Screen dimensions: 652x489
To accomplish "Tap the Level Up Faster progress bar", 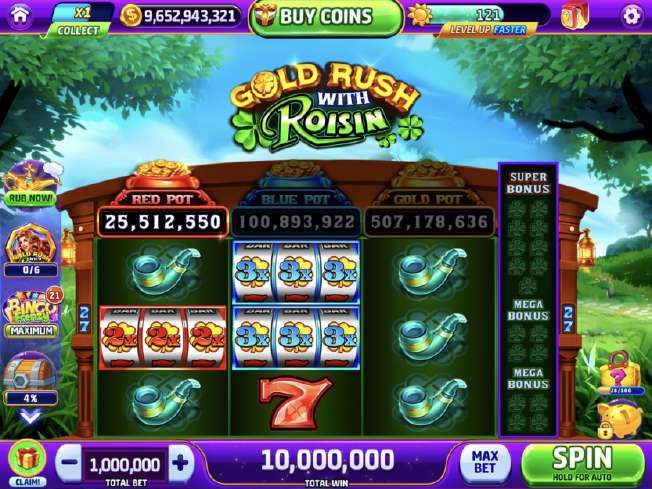I will (482, 20).
